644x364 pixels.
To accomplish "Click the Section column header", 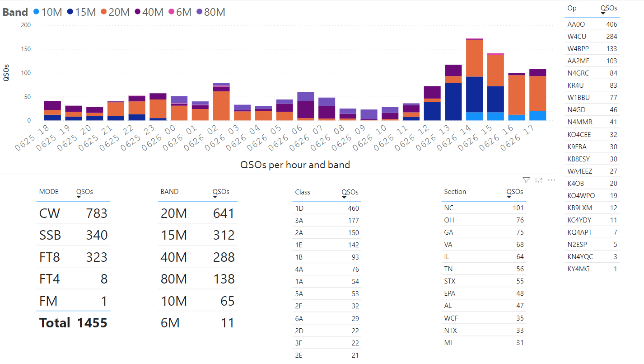I will tap(455, 192).
